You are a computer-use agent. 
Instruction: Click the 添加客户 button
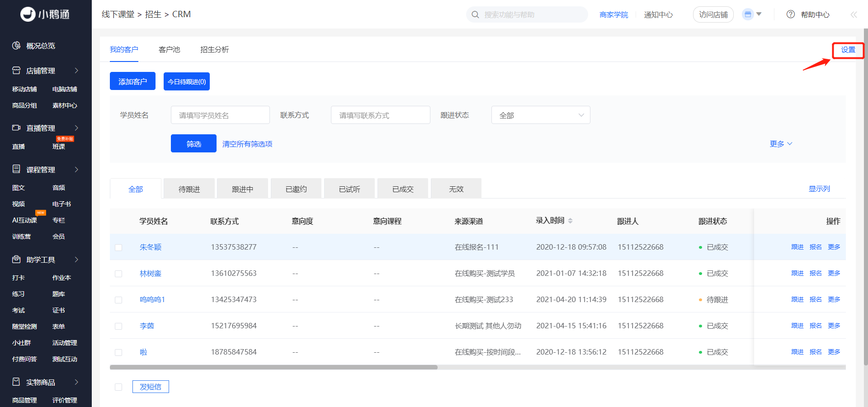pyautogui.click(x=132, y=81)
